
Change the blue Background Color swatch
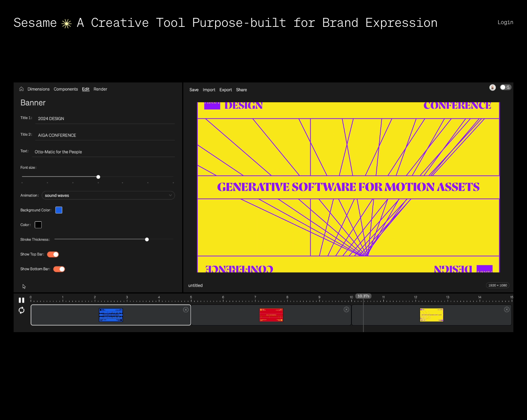click(59, 210)
